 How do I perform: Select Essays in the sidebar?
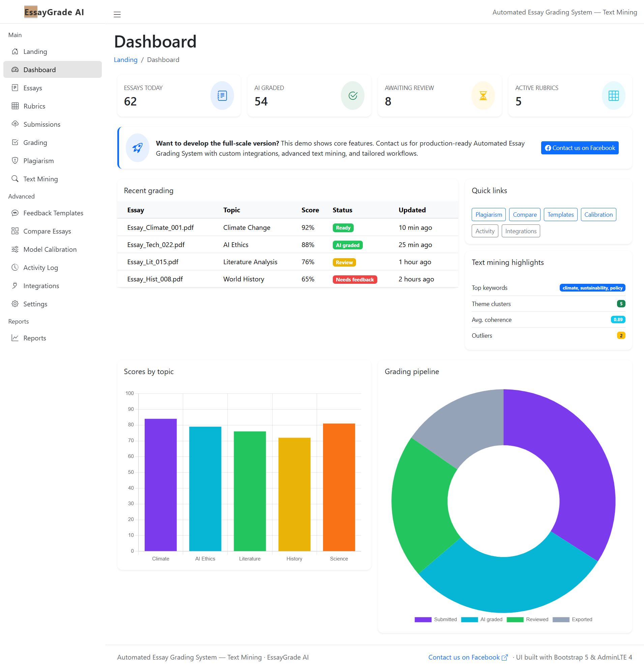(x=32, y=88)
